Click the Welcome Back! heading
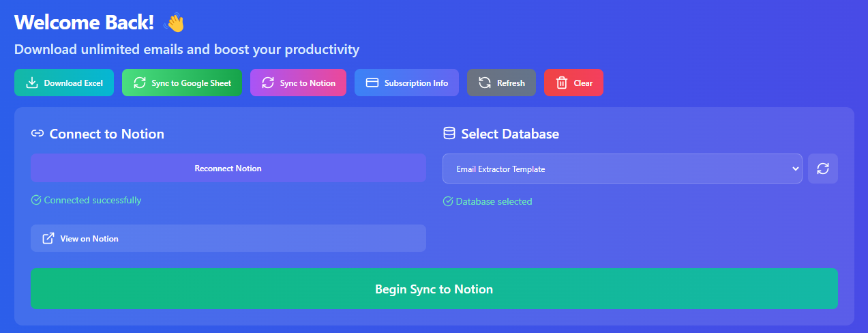Screen dimensions: 868x333 (x=84, y=23)
